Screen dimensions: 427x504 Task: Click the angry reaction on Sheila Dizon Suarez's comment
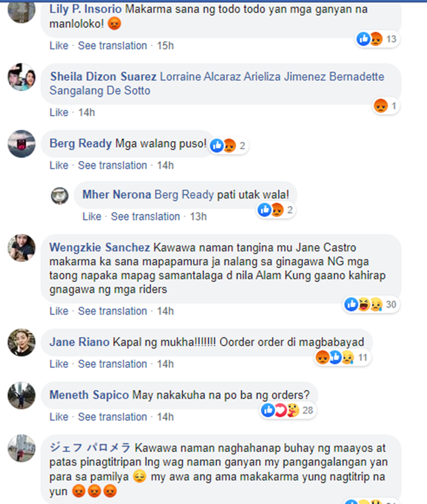[381, 106]
